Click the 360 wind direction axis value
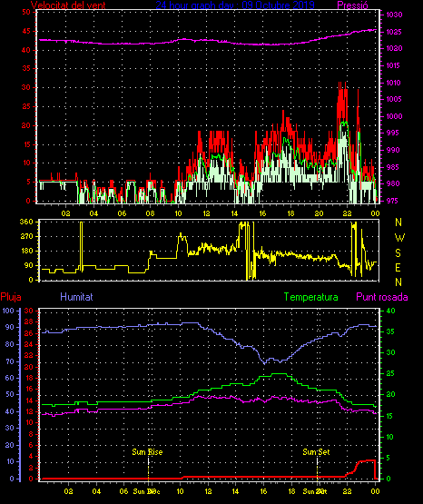Screen dimensions: 423x504 click(x=26, y=222)
